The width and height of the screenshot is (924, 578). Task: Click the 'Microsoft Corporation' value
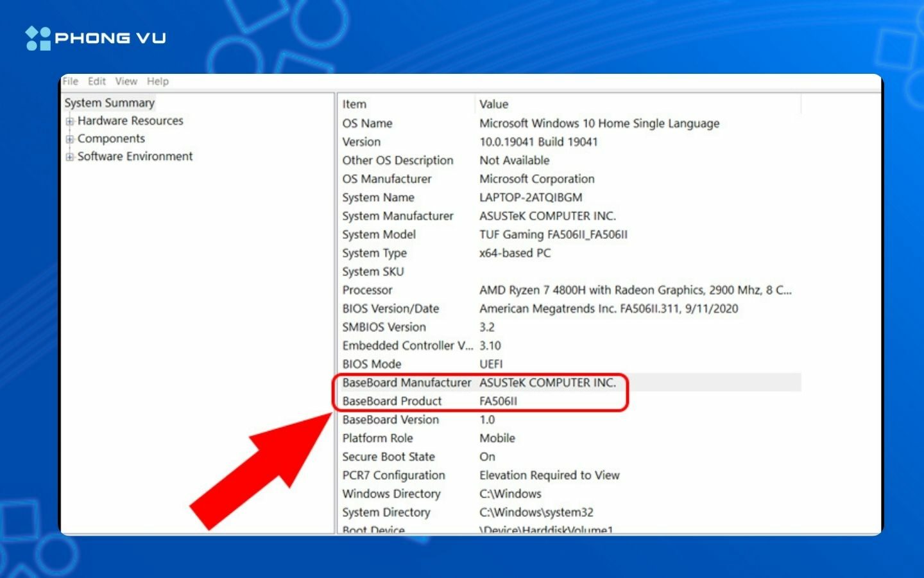click(x=537, y=179)
